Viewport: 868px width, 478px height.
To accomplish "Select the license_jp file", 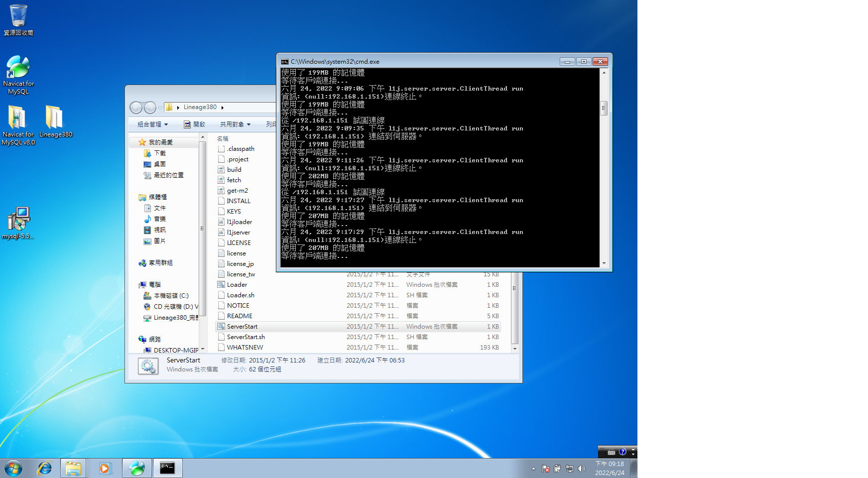I will 236,264.
